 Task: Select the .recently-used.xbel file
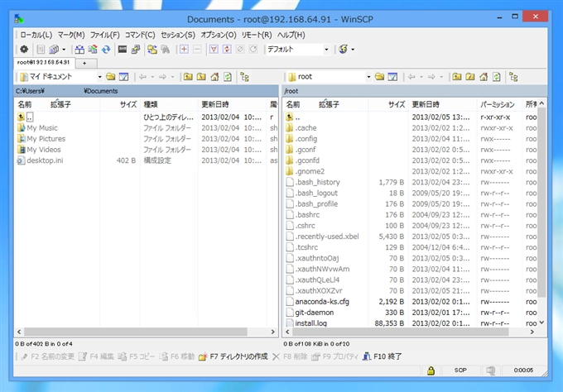point(322,237)
